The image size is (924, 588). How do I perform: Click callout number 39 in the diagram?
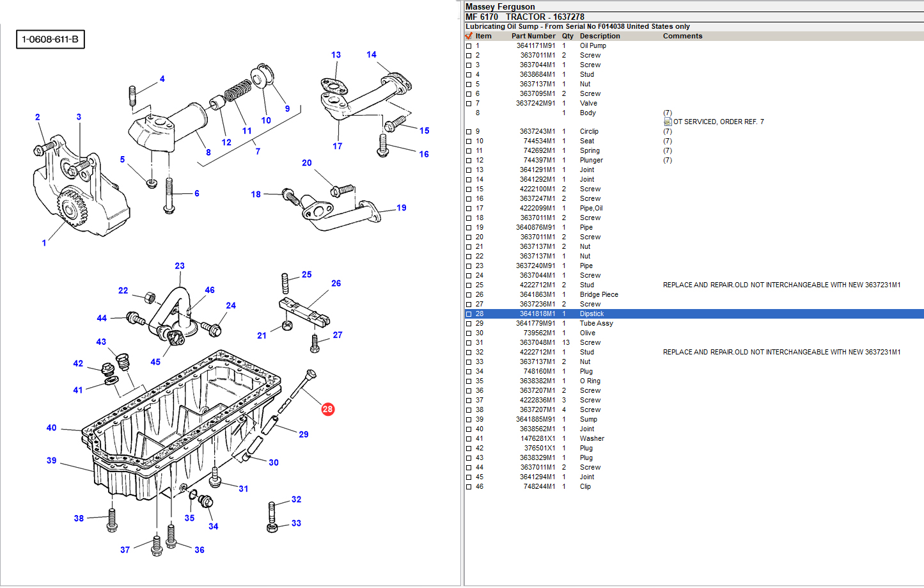51,460
